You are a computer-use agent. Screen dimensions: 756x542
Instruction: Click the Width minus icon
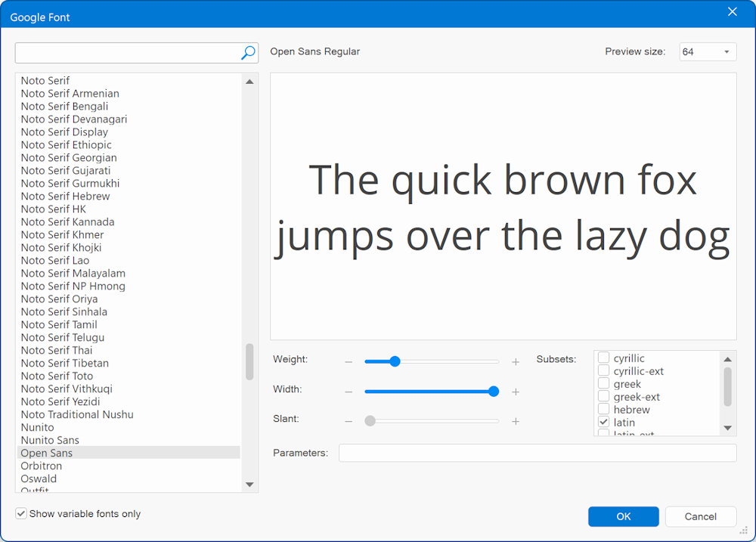click(x=349, y=392)
